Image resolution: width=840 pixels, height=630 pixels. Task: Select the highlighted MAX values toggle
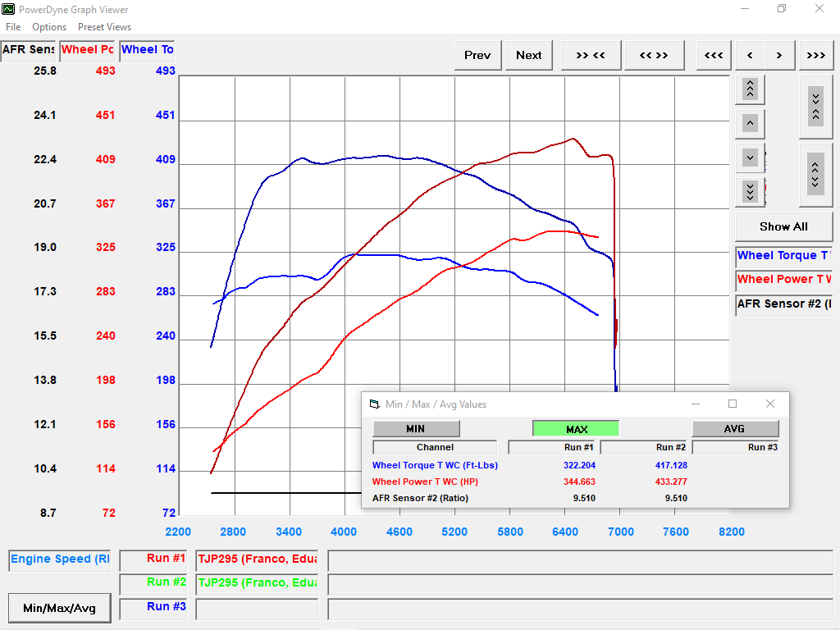tap(576, 428)
